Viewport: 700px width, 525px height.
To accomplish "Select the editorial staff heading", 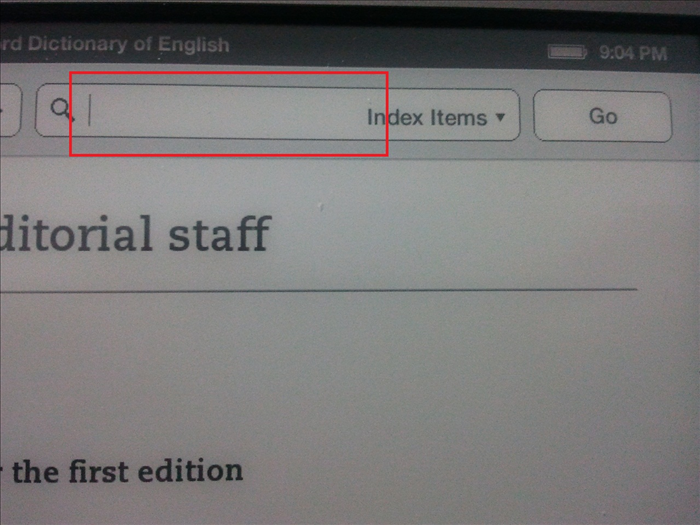I will point(135,234).
